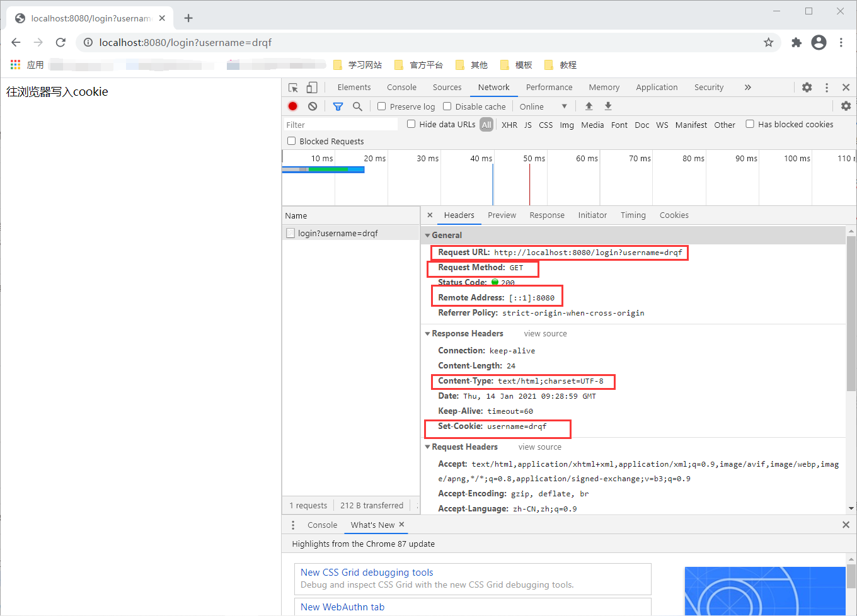
Task: Check Blocked Requests
Action: [291, 141]
